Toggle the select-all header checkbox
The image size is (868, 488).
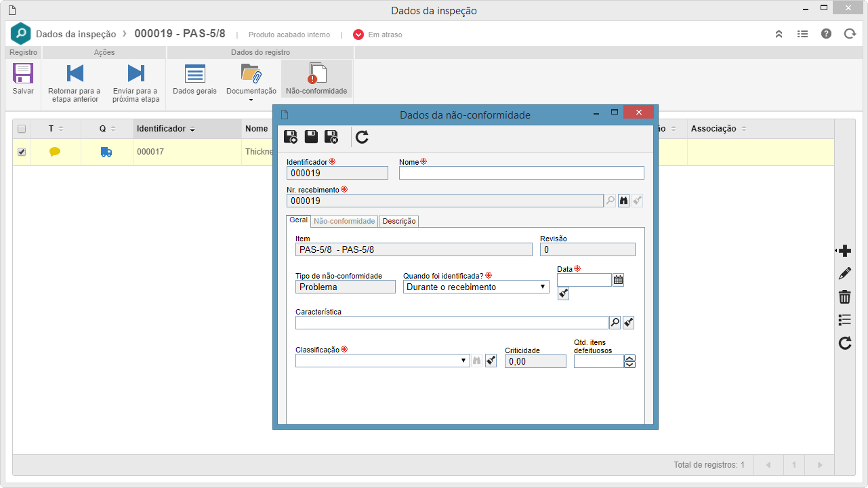click(x=22, y=129)
